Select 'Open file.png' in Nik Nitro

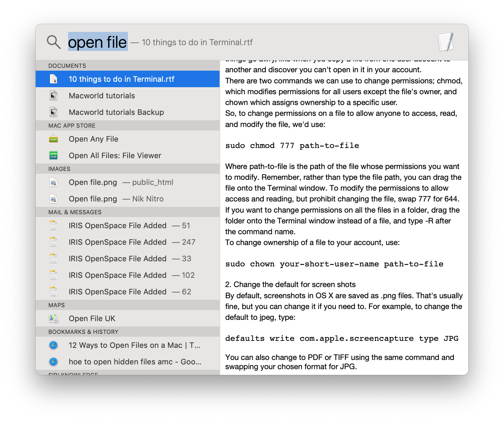tap(128, 199)
